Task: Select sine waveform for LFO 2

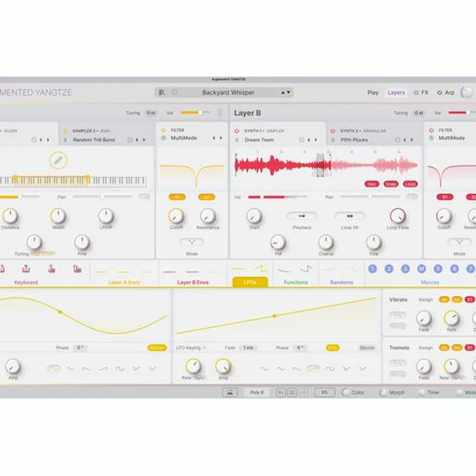Action: (264, 369)
